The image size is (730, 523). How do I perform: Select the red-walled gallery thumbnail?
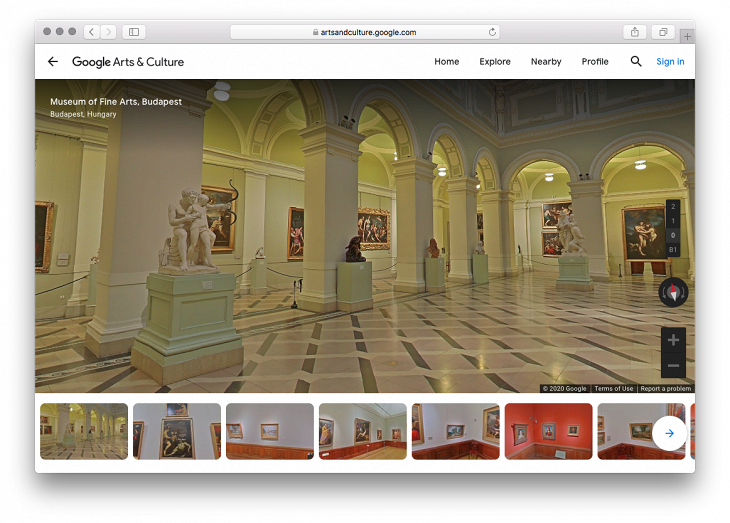coord(548,431)
